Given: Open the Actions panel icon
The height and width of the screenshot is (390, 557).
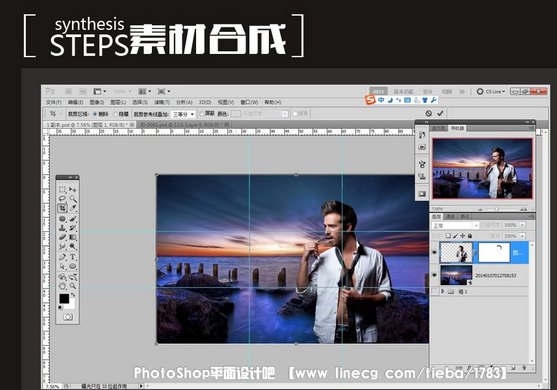Looking at the screenshot, I should click(422, 147).
